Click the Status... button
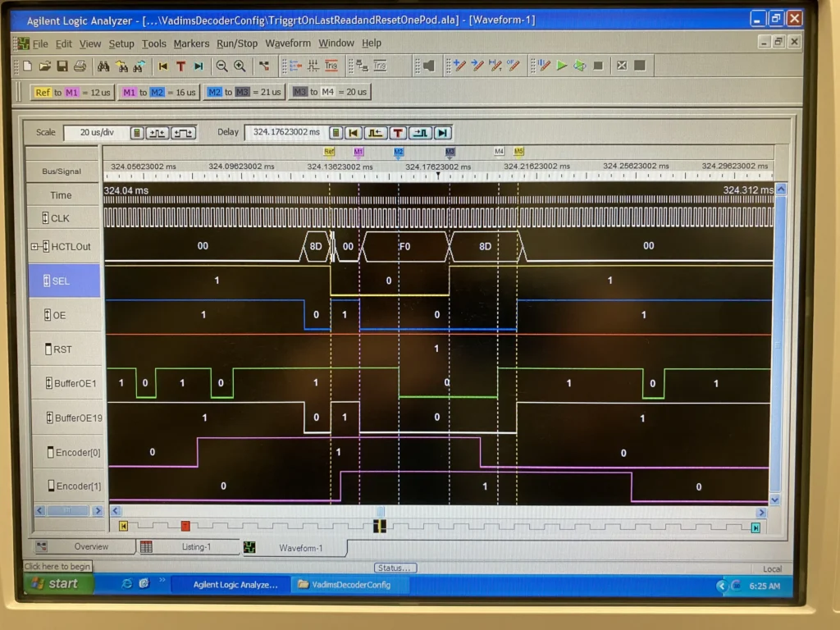840x630 pixels. (395, 568)
